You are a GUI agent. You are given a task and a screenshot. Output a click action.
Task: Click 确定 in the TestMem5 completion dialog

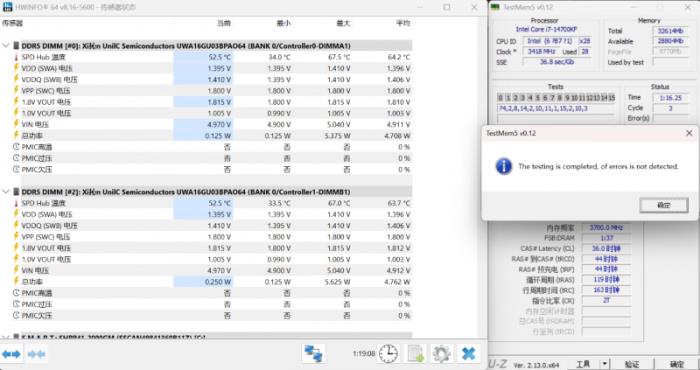(664, 205)
